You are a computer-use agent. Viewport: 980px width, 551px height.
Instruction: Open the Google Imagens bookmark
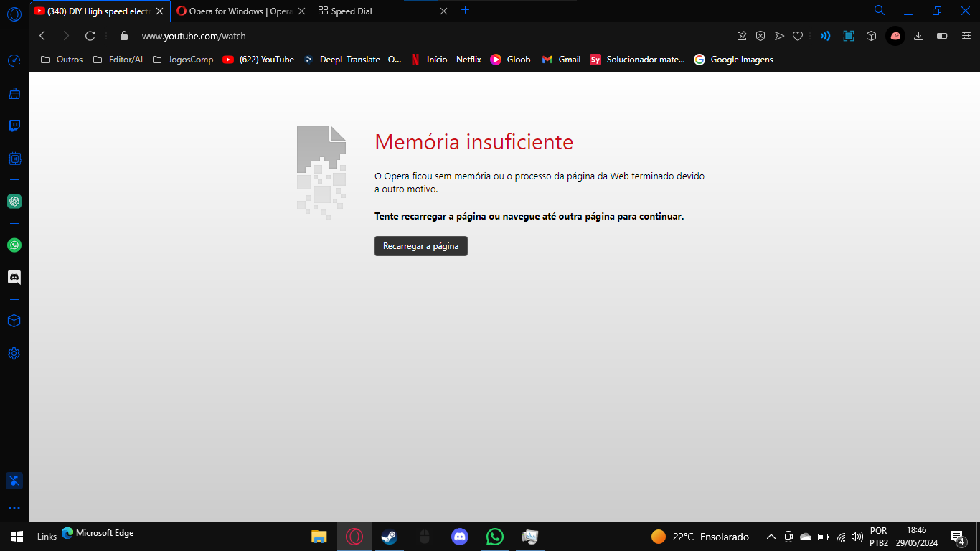(733, 60)
